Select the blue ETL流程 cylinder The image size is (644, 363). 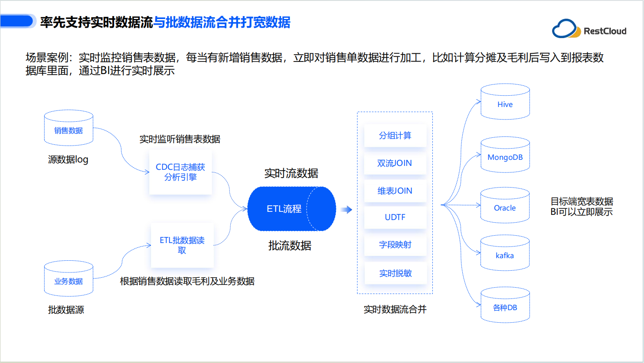[291, 209]
